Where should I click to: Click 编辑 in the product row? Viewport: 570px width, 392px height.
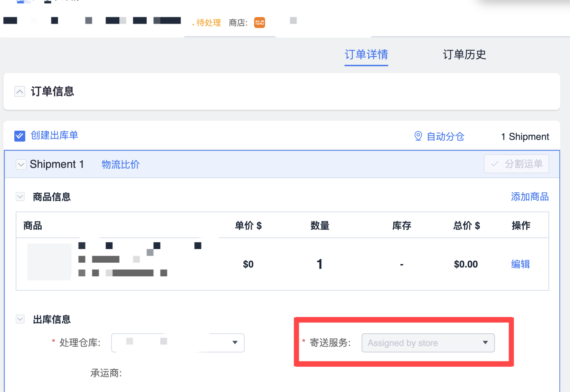[x=520, y=264]
